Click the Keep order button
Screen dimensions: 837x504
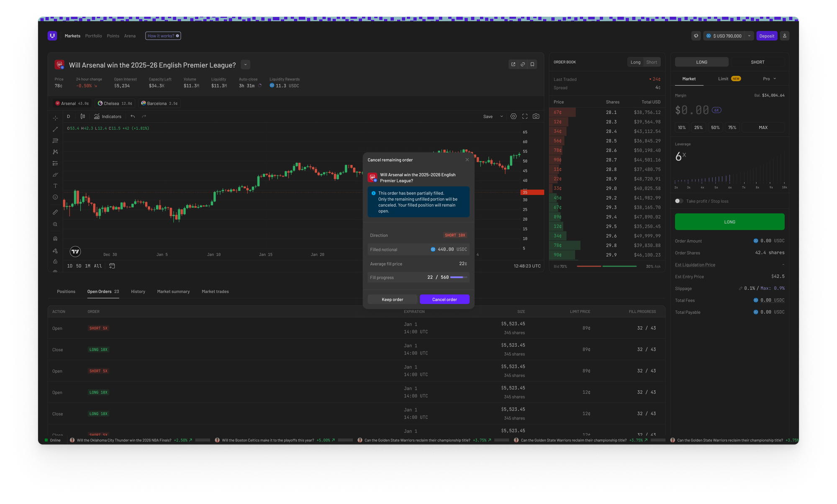(392, 299)
